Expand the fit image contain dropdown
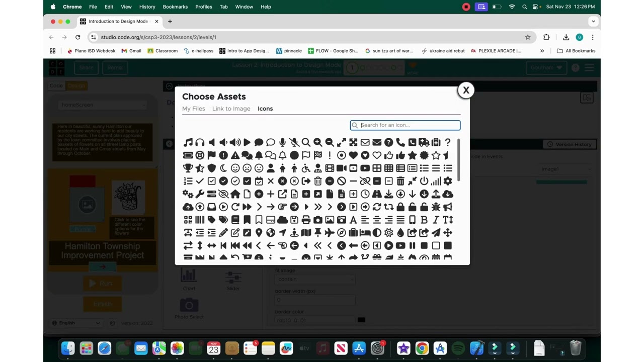The width and height of the screenshot is (644, 362). [x=315, y=279]
